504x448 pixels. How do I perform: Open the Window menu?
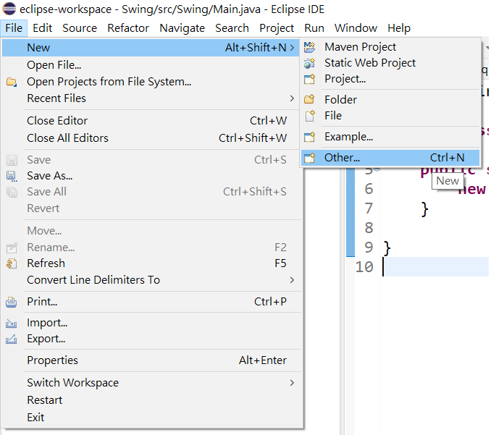(x=356, y=28)
